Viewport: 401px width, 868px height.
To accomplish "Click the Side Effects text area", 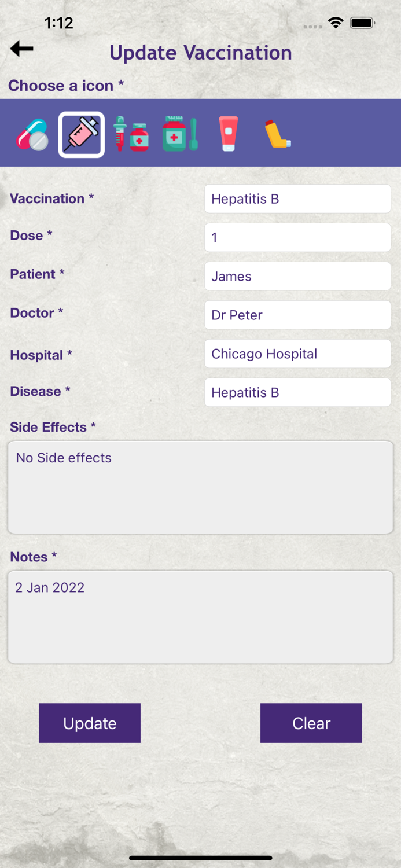I will (200, 486).
